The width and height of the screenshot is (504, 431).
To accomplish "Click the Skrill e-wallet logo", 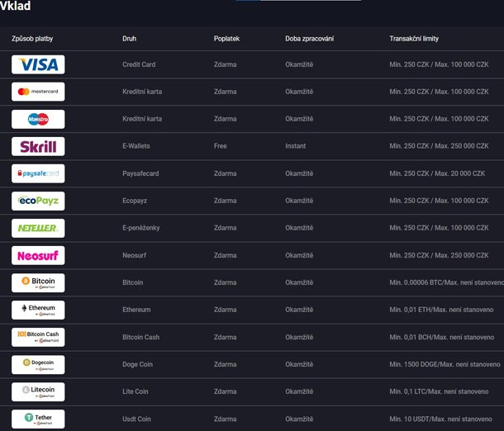I will [x=38, y=146].
